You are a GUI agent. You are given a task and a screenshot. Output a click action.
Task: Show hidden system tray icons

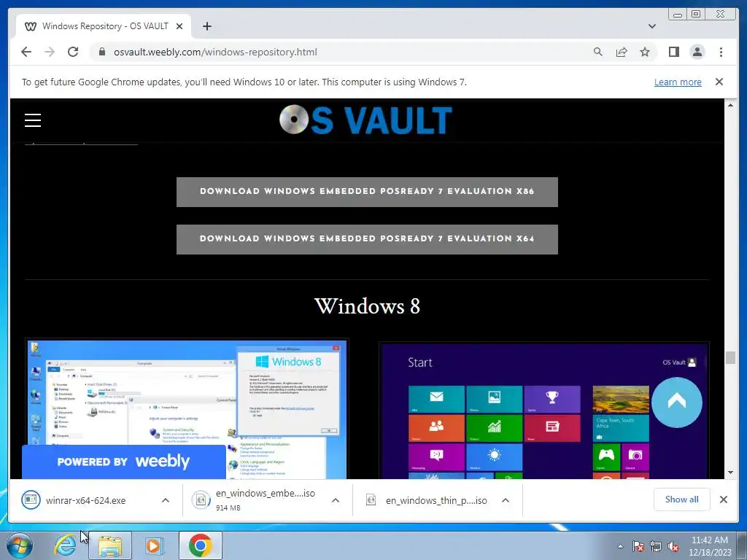click(620, 546)
